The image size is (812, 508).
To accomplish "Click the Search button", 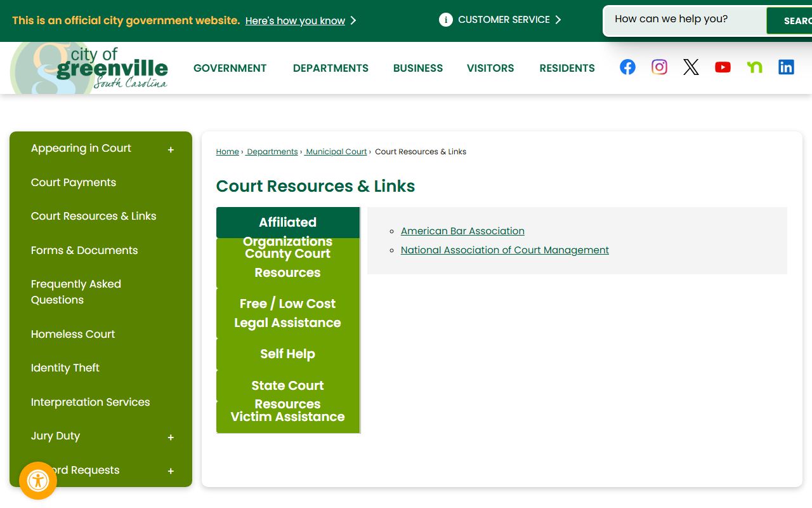I will coord(789,21).
